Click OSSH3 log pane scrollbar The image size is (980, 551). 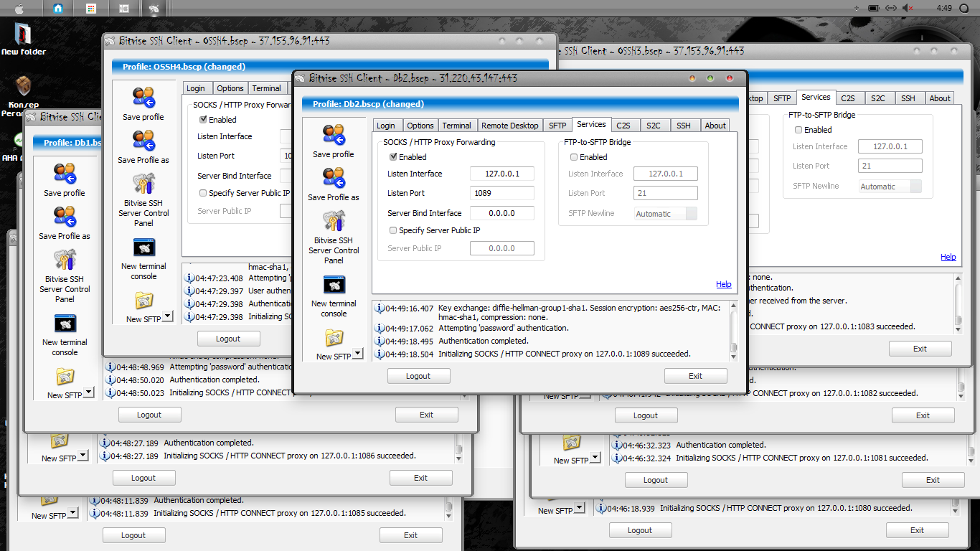click(x=958, y=303)
